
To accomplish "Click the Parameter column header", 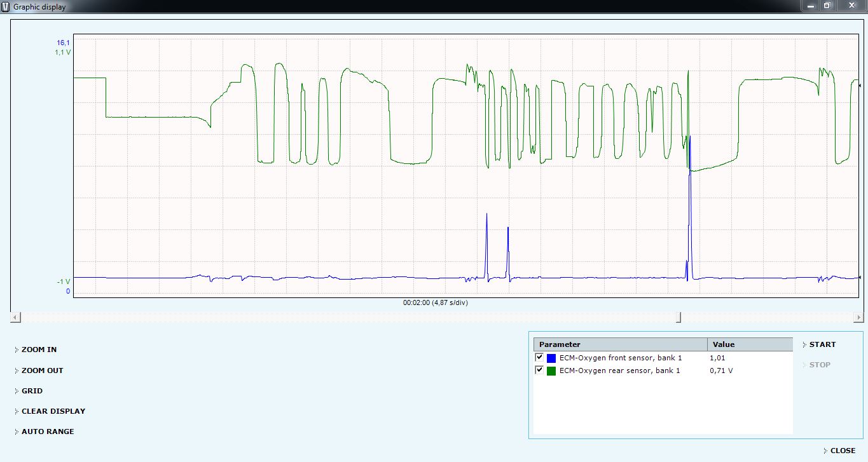I will click(620, 344).
